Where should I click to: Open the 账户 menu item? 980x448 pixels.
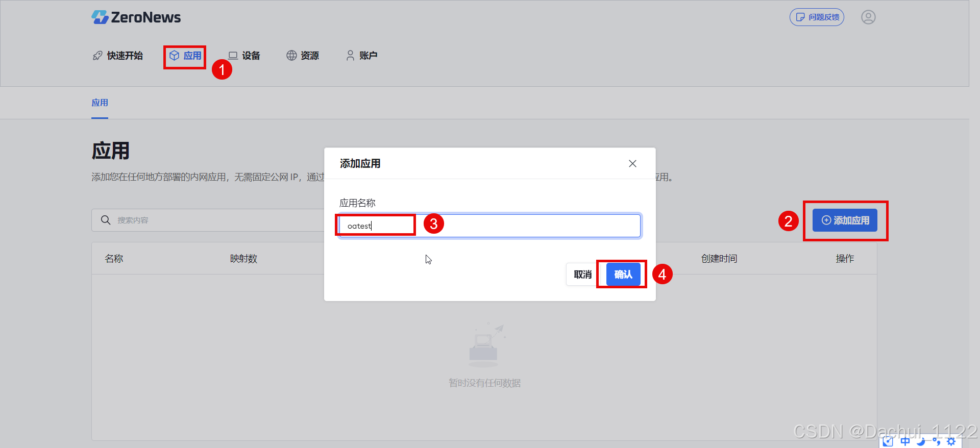point(362,56)
